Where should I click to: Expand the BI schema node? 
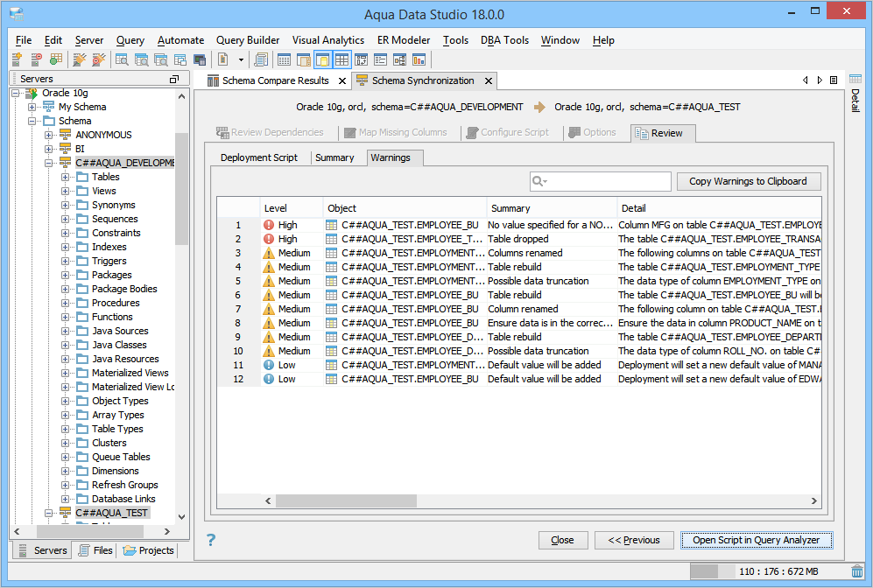49,149
